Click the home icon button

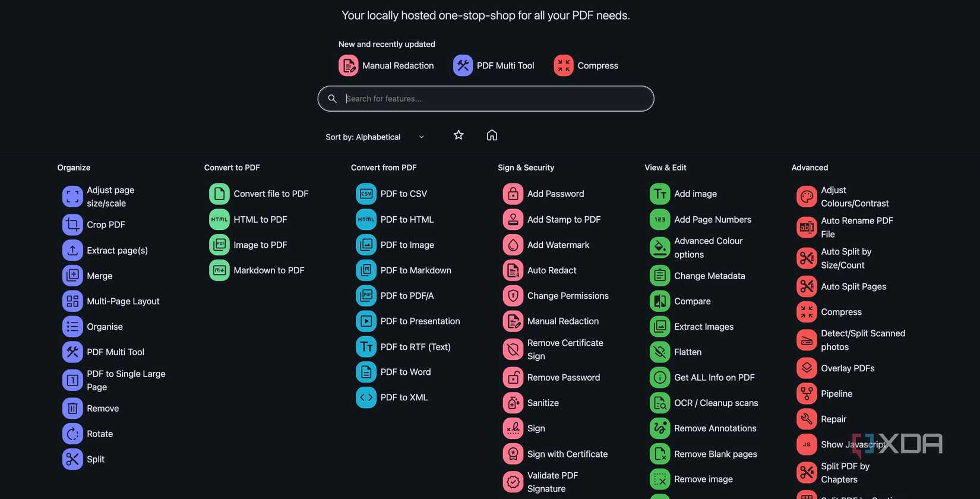pyautogui.click(x=492, y=135)
